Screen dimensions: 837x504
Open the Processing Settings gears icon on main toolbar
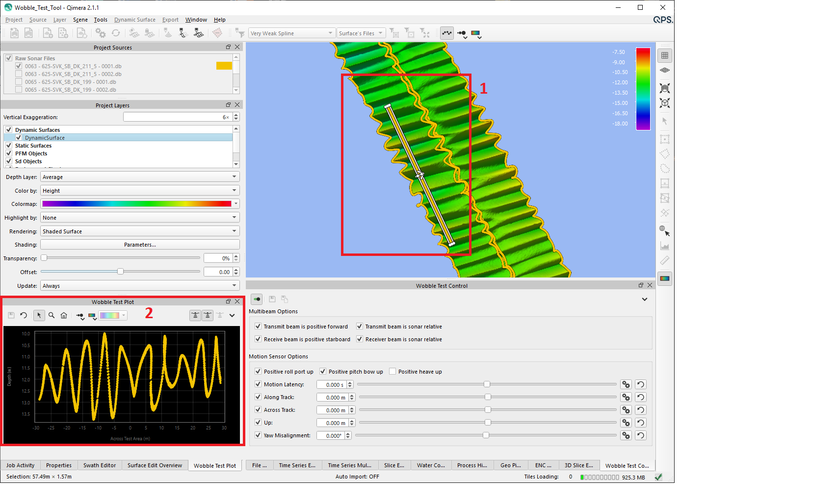pos(101,33)
